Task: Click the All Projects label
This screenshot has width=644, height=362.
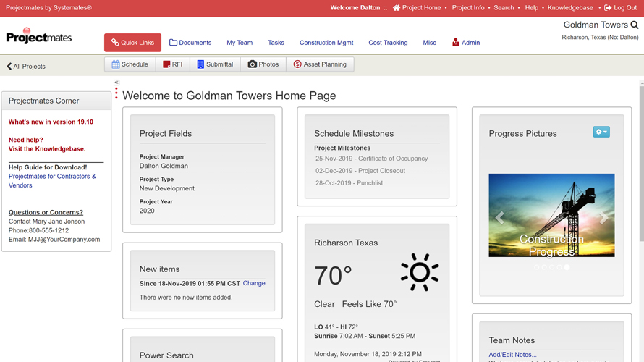Action: coord(29,66)
